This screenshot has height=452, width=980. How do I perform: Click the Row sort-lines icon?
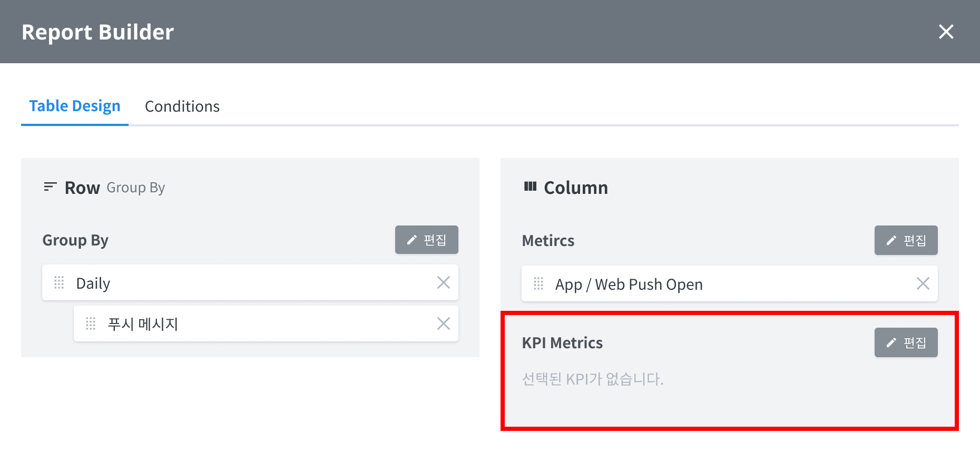[x=50, y=187]
